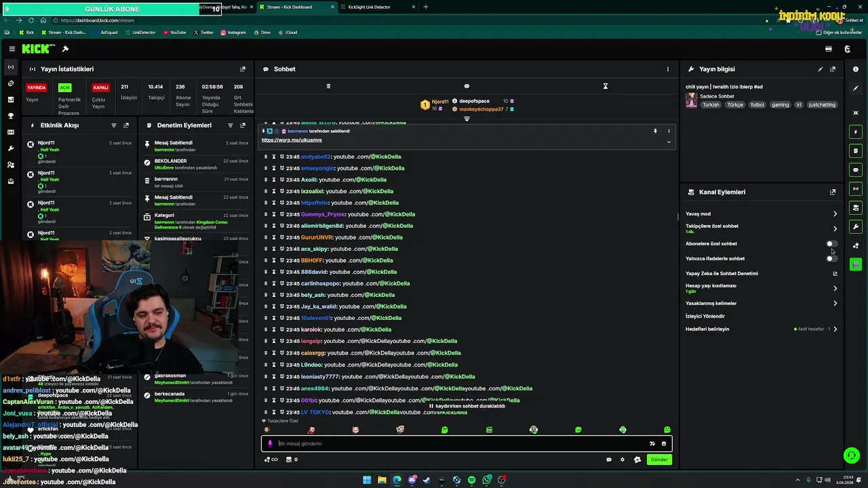Image resolution: width=868 pixels, height=488 pixels.
Task: Open Sohbet panel three-dot menu
Action: (x=667, y=69)
